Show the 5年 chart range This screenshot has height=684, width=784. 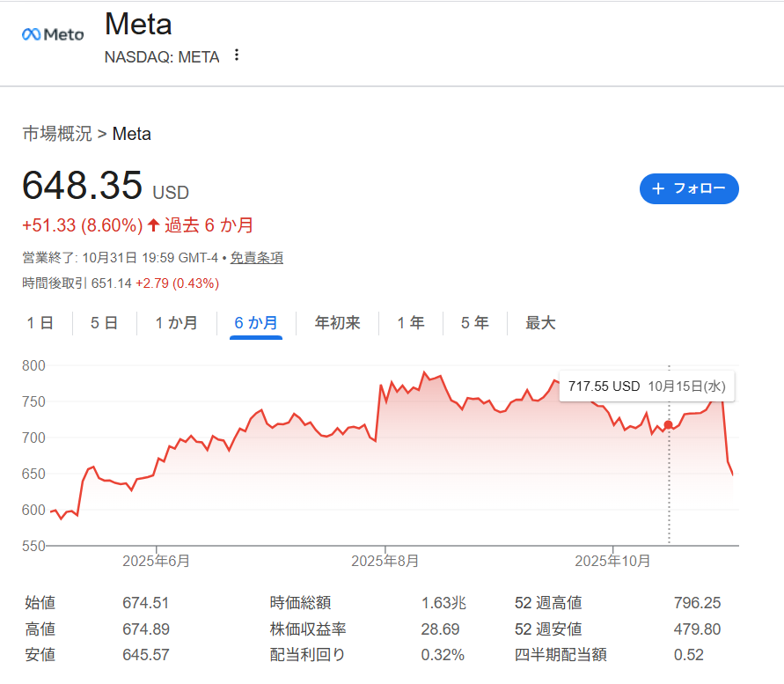coord(475,323)
